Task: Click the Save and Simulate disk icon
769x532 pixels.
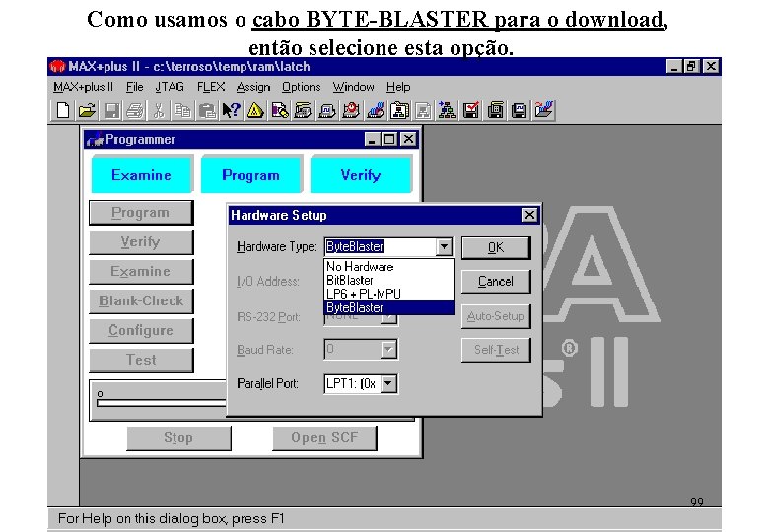Action: coord(519,110)
